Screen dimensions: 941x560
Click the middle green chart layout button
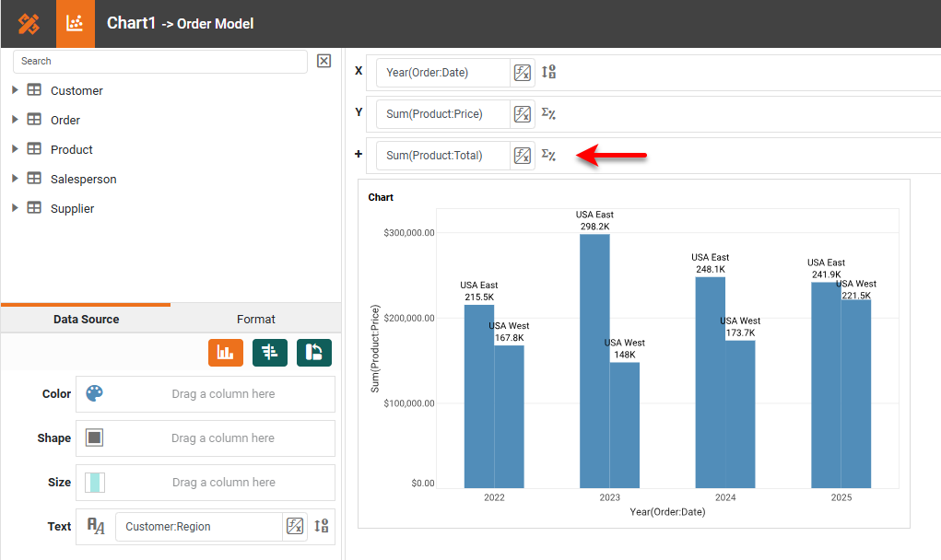click(x=270, y=352)
